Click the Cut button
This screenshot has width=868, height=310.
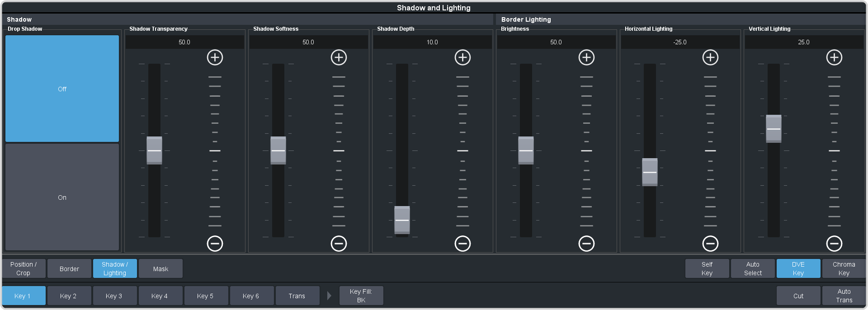798,296
